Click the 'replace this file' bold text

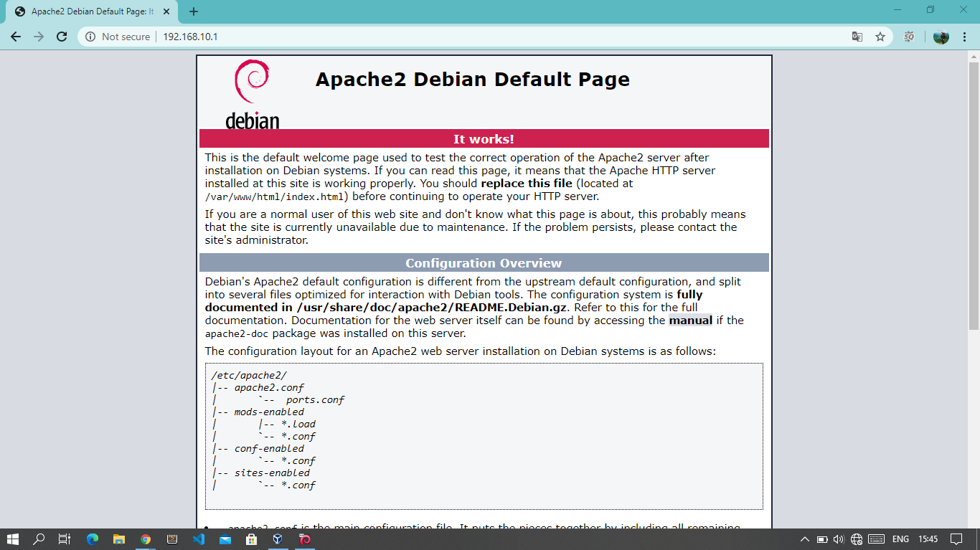(527, 184)
